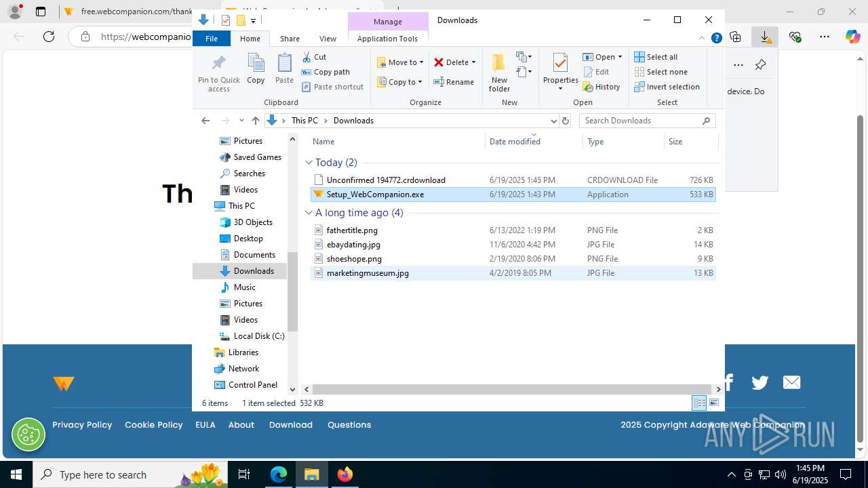The image size is (868, 488).
Task: Click Copy path in ribbon
Action: 325,72
